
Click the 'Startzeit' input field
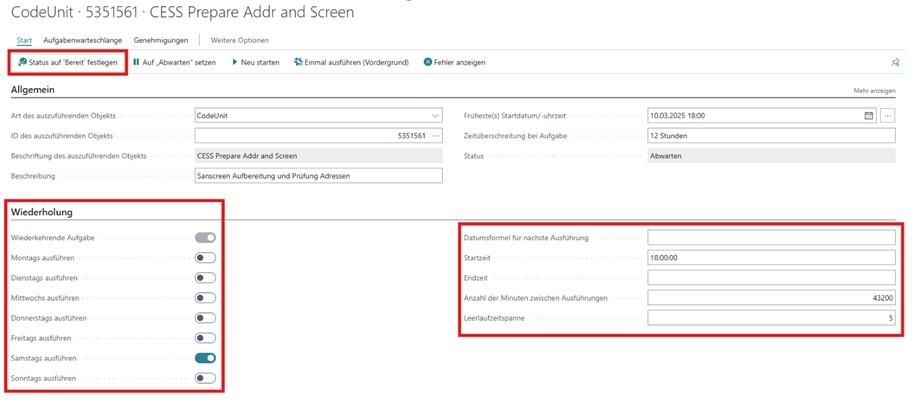click(770, 257)
